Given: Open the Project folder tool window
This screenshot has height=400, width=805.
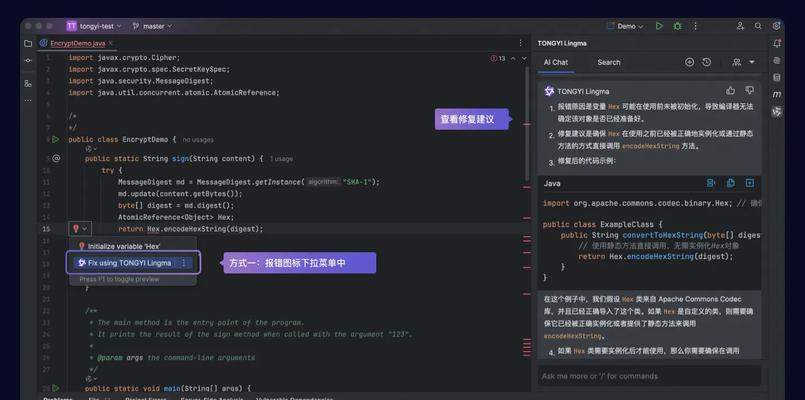Looking at the screenshot, I should (28, 44).
